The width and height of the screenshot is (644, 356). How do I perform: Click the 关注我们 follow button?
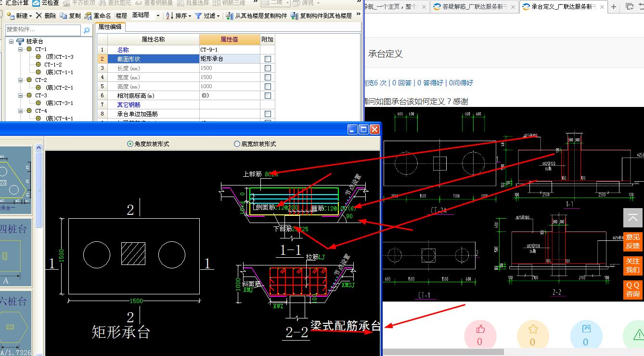tap(633, 265)
